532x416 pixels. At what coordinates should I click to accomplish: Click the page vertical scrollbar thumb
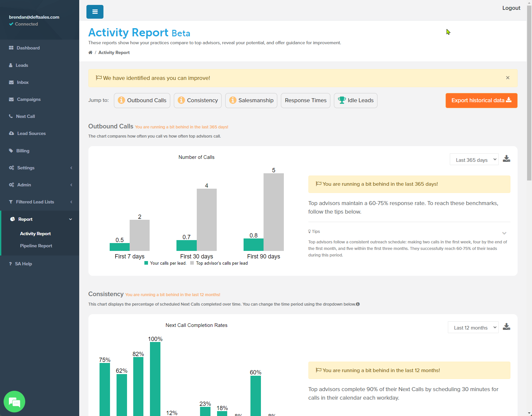(x=529, y=93)
